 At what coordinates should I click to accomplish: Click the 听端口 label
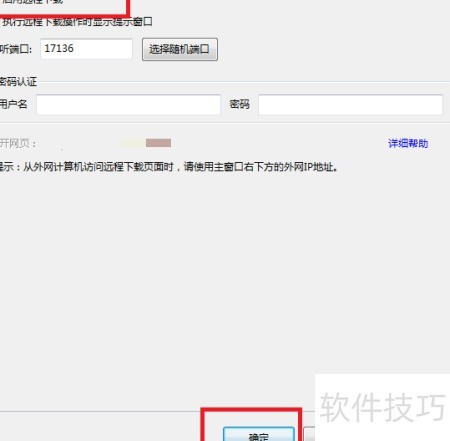point(16,49)
